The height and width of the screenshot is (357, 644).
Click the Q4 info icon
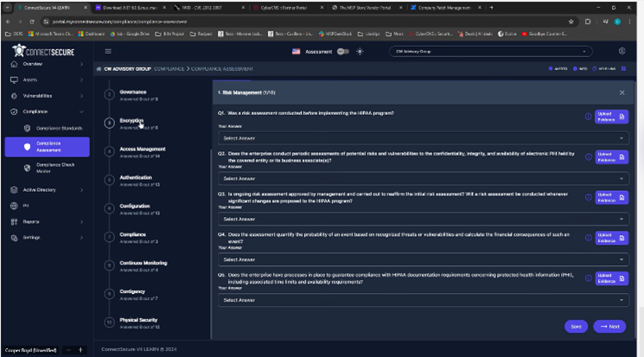click(588, 238)
